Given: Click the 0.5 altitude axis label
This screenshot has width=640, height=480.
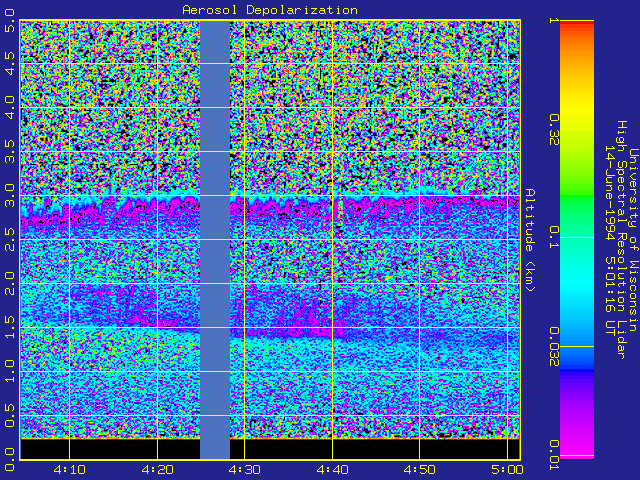Looking at the screenshot, I should point(9,416).
